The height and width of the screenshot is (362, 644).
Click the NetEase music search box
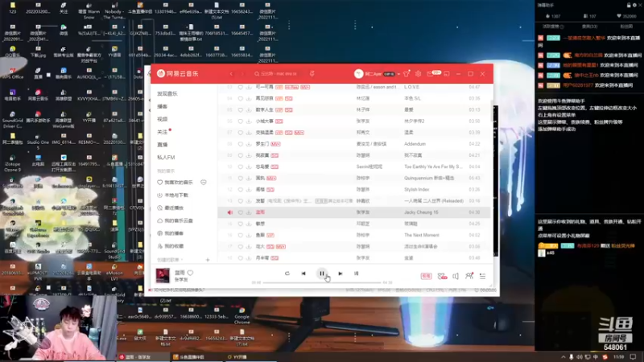278,74
